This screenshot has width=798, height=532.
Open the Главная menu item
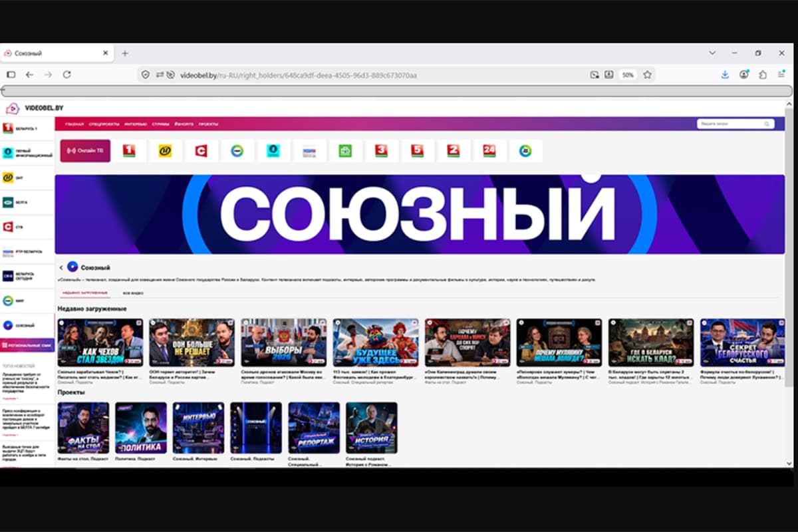coord(74,124)
